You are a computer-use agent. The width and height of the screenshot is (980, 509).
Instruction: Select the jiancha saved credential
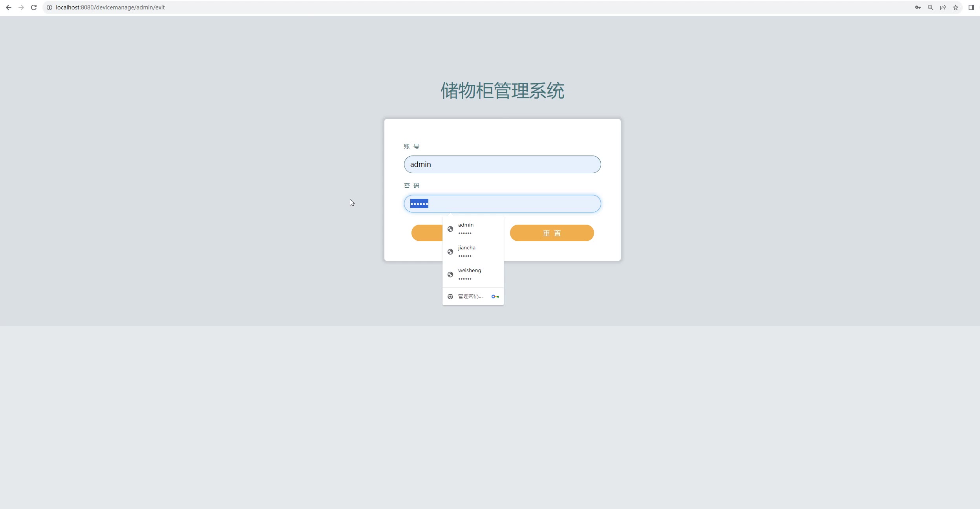coord(473,251)
